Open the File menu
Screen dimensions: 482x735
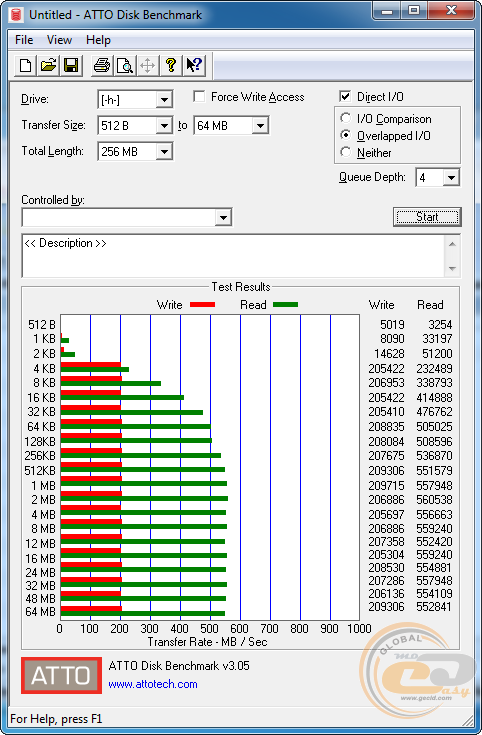tap(24, 40)
